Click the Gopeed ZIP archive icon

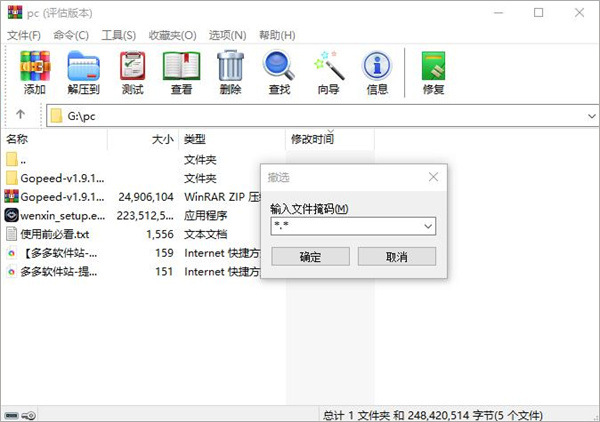(x=11, y=197)
